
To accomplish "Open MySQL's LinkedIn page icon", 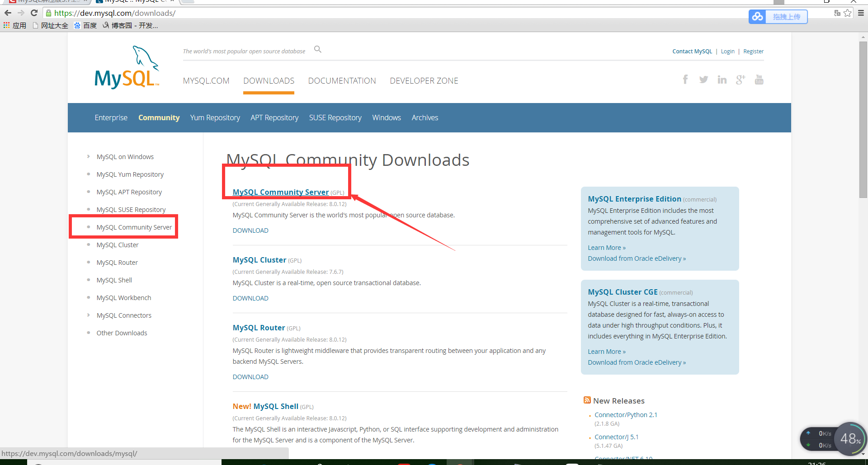I will click(722, 80).
